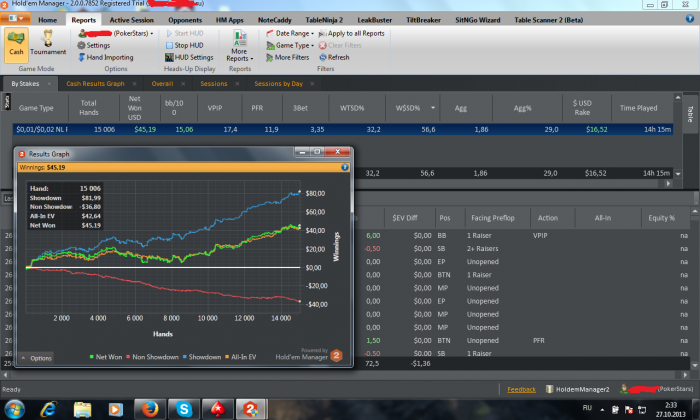Open HUD Settings
Image resolution: width=700 pixels, height=420 pixels.
(x=189, y=57)
